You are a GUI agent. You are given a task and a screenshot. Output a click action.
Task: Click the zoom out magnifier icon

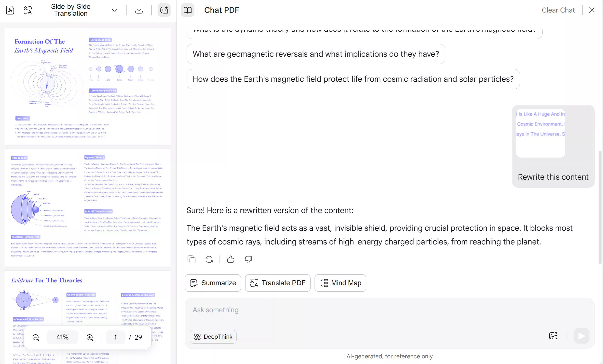36,337
